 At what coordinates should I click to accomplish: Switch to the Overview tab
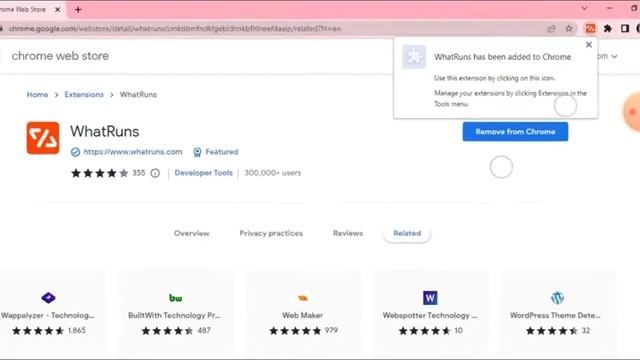tap(191, 233)
